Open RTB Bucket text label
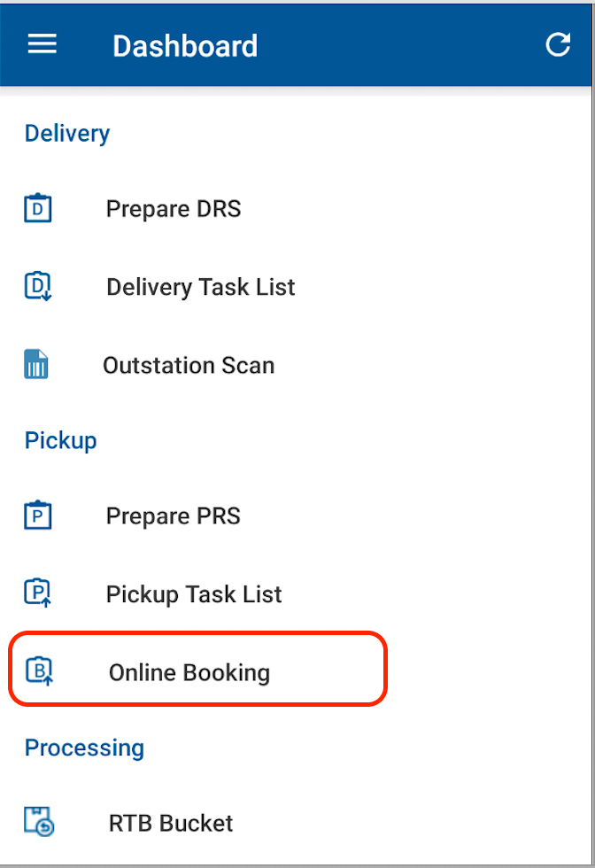Screen dimensions: 595x868 point(171,823)
